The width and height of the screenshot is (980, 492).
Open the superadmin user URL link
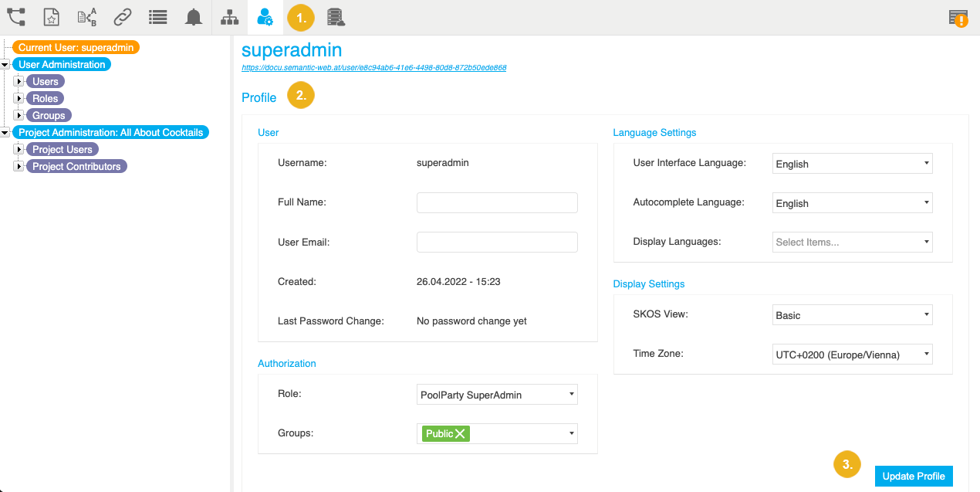coord(373,67)
